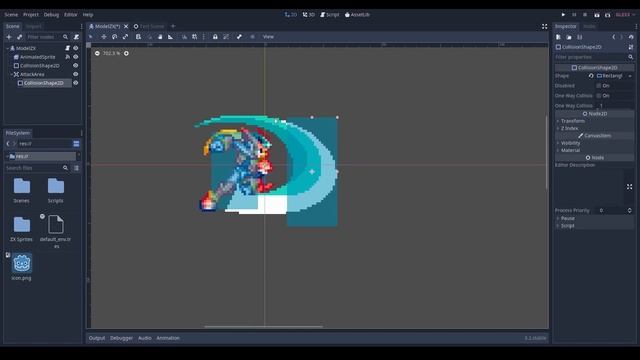Expand the Z Index section
This screenshot has height=360, width=640.
[x=594, y=129]
